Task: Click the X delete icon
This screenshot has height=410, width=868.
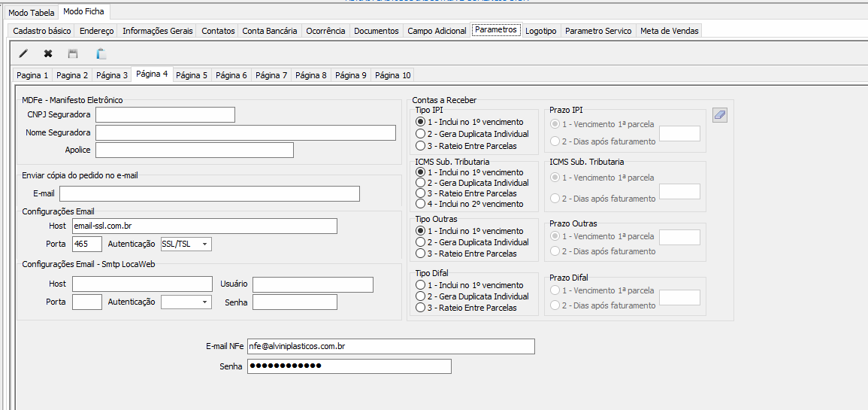Action: pyautogui.click(x=48, y=53)
